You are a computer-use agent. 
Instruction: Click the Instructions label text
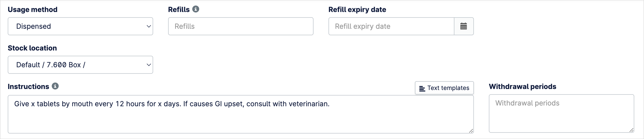tap(28, 86)
